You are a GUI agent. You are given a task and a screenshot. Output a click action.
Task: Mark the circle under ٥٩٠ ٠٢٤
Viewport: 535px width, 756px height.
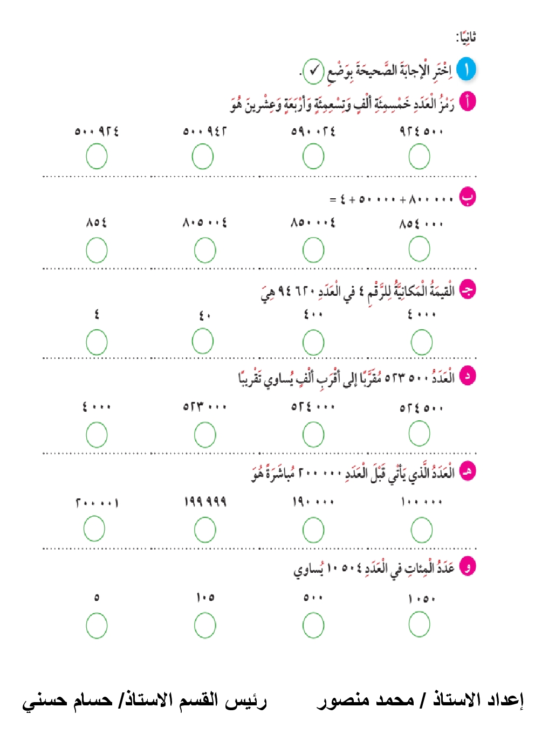[x=313, y=157]
